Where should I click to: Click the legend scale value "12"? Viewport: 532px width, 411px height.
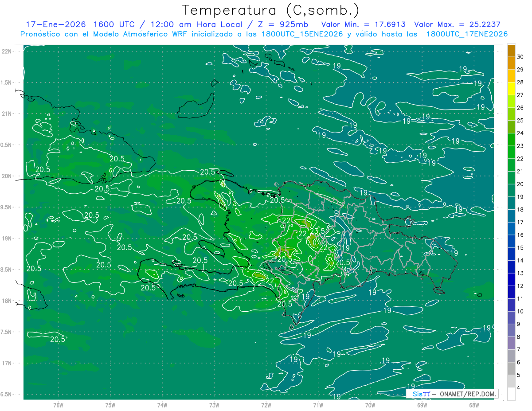[x=520, y=286]
